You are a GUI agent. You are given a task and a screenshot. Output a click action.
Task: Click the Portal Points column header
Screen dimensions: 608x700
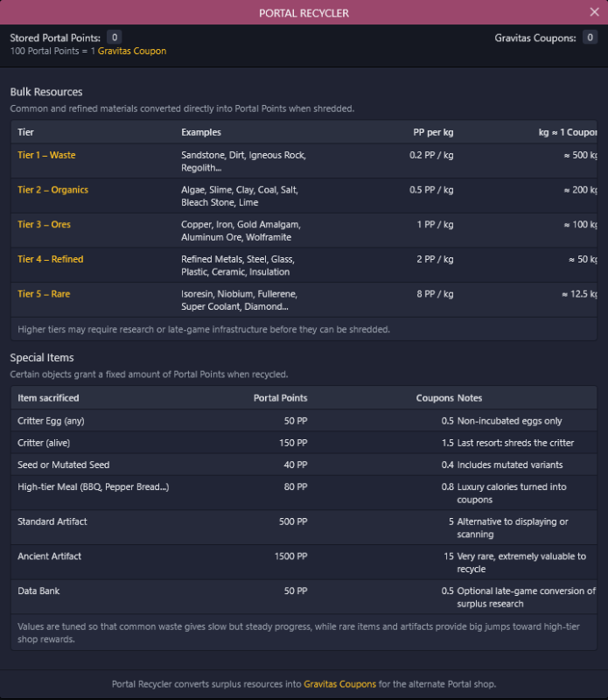pyautogui.click(x=280, y=398)
